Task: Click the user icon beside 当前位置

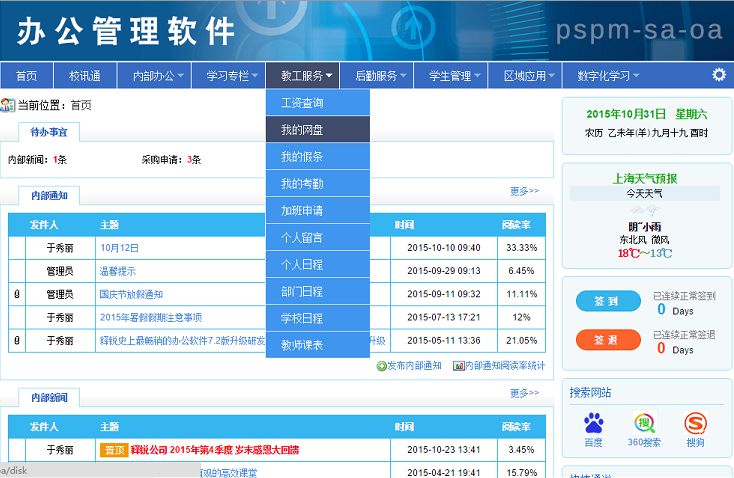Action: click(8, 105)
